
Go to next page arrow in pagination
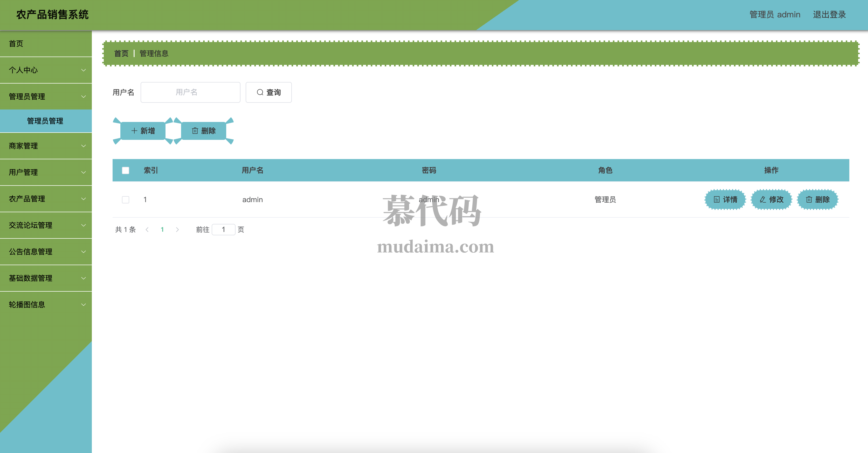[177, 230]
